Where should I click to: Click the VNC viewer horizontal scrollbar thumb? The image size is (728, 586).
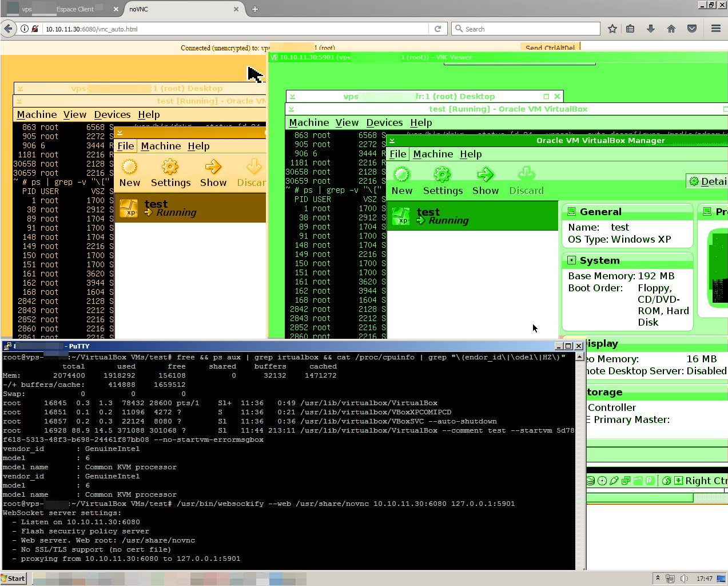pyautogui.click(x=639, y=498)
